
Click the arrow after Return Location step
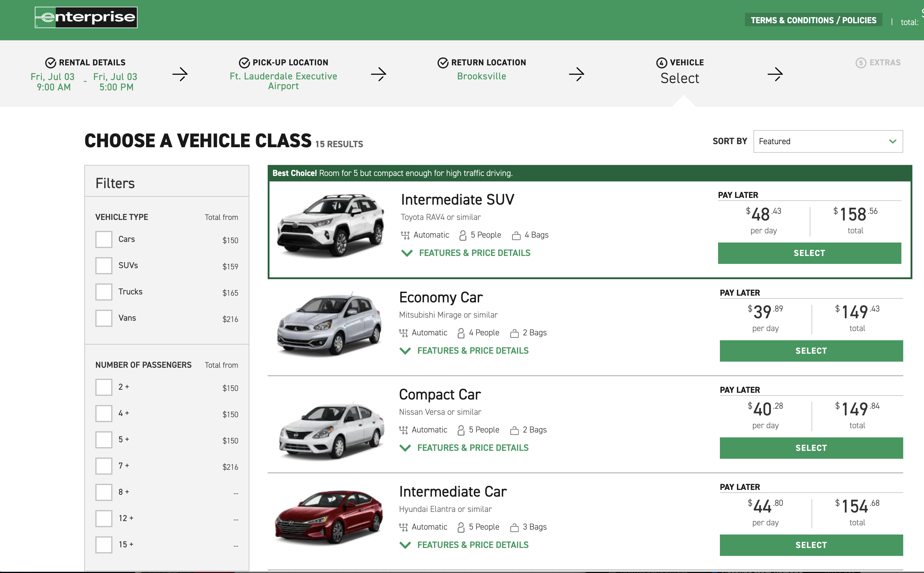[577, 74]
